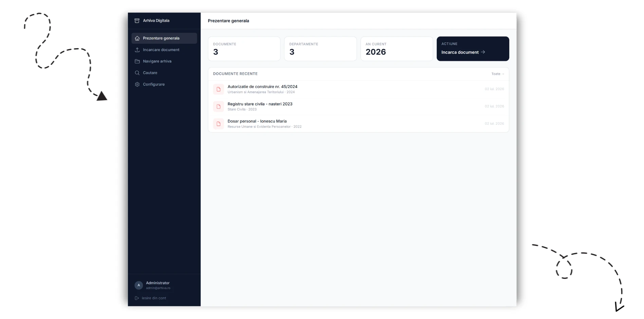The image size is (644, 319).
Task: Open the Prezentare generala menu item
Action: (x=164, y=38)
